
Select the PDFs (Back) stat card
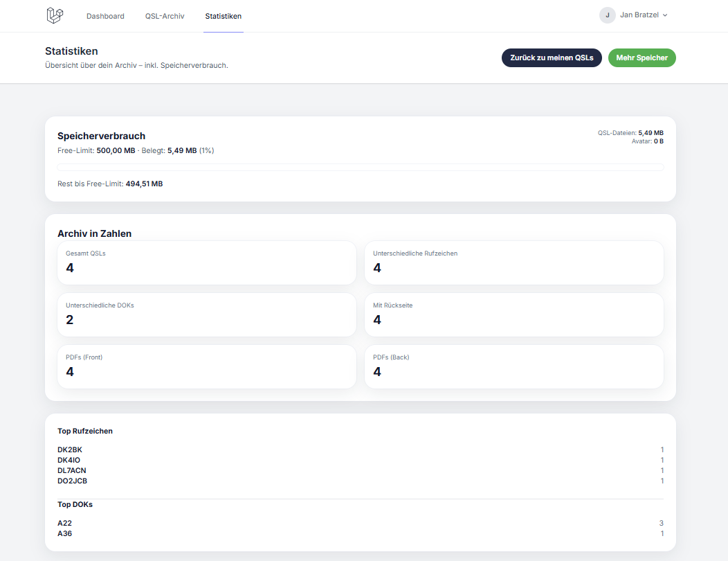point(513,366)
